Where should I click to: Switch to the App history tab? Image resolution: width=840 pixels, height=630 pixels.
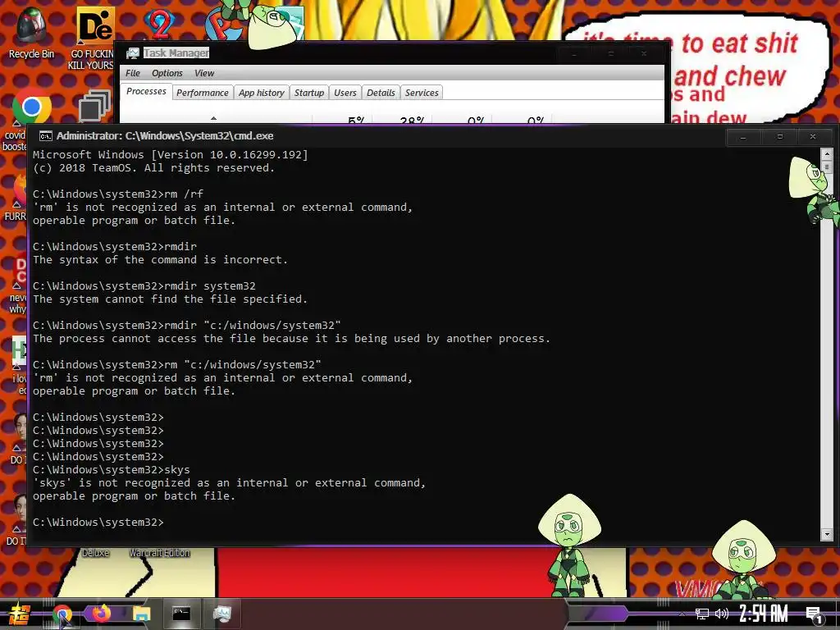tap(262, 93)
